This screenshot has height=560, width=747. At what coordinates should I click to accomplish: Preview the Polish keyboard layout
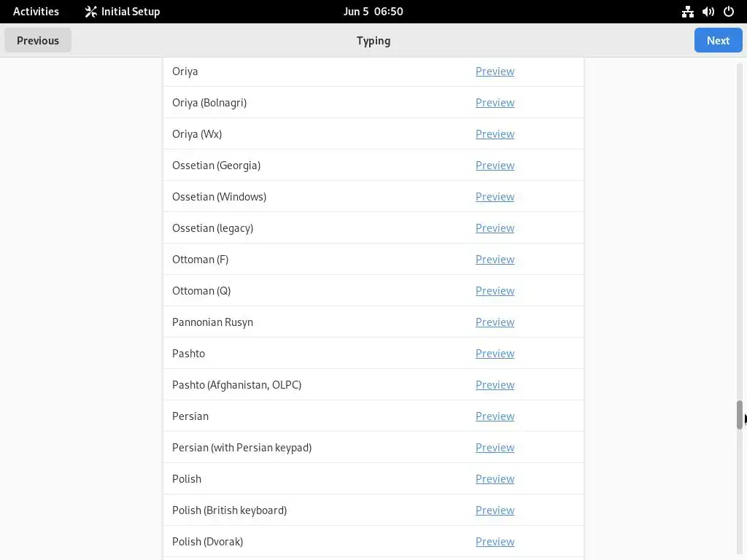tap(495, 479)
